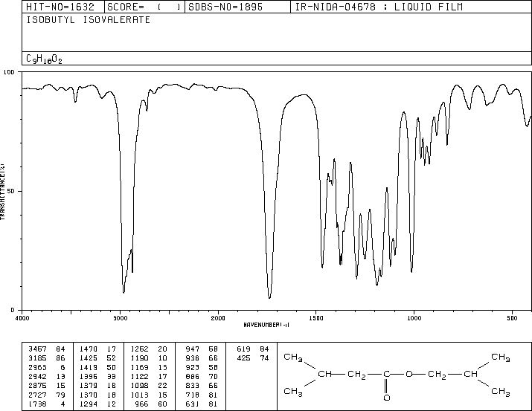The height and width of the screenshot is (411, 532).
Task: Click the 1738 peak table entry
Action: click(47, 404)
